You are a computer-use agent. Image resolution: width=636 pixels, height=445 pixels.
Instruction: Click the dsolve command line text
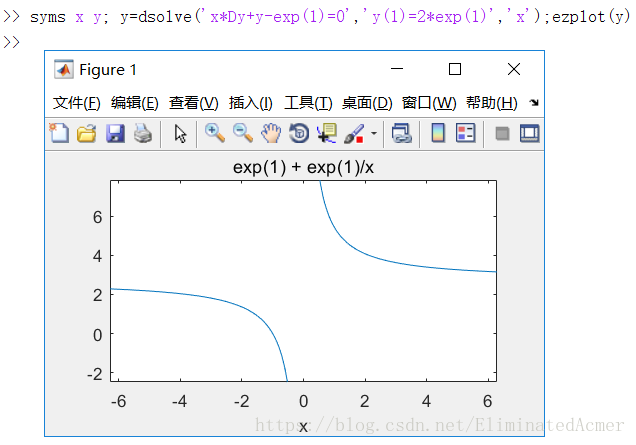[330, 17]
